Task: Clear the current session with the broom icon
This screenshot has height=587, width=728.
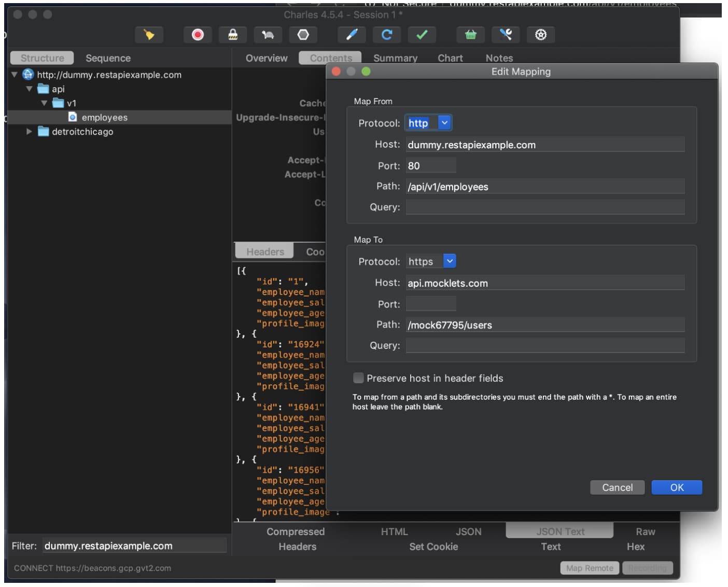Action: click(149, 35)
